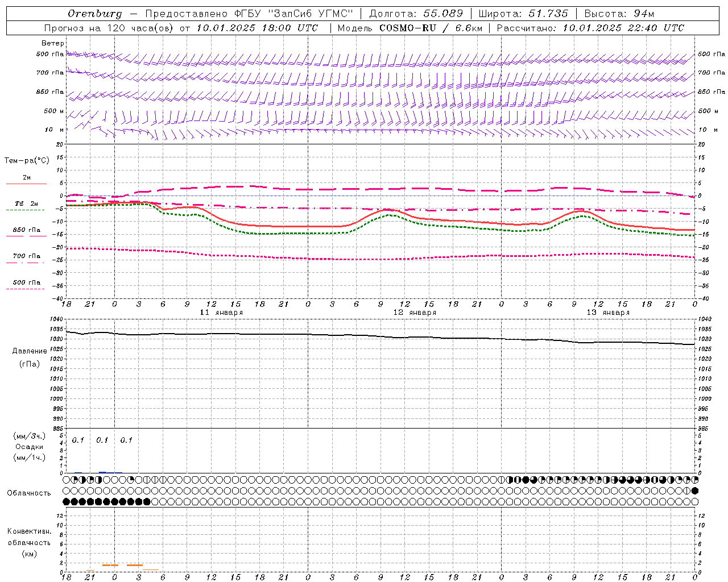This screenshot has height=582, width=728.
Task: Click the '2м' temperature legend line sample
Action: click(x=26, y=184)
